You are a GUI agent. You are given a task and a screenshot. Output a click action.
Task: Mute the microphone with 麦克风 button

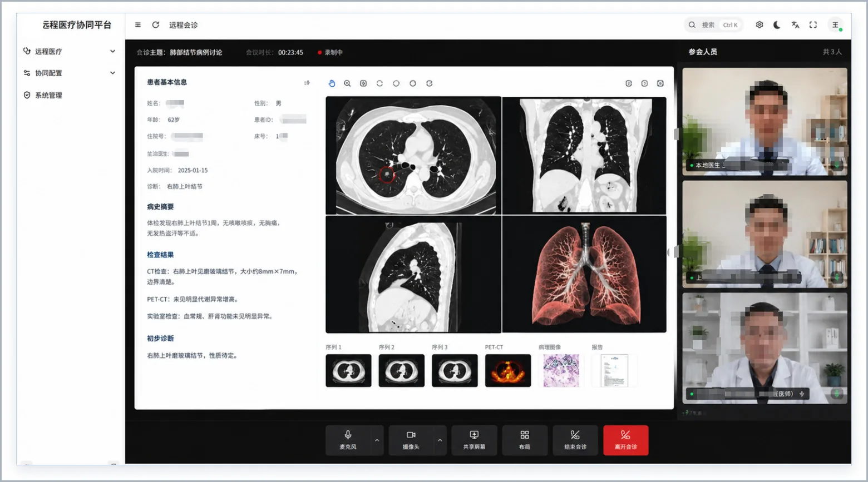tap(348, 440)
